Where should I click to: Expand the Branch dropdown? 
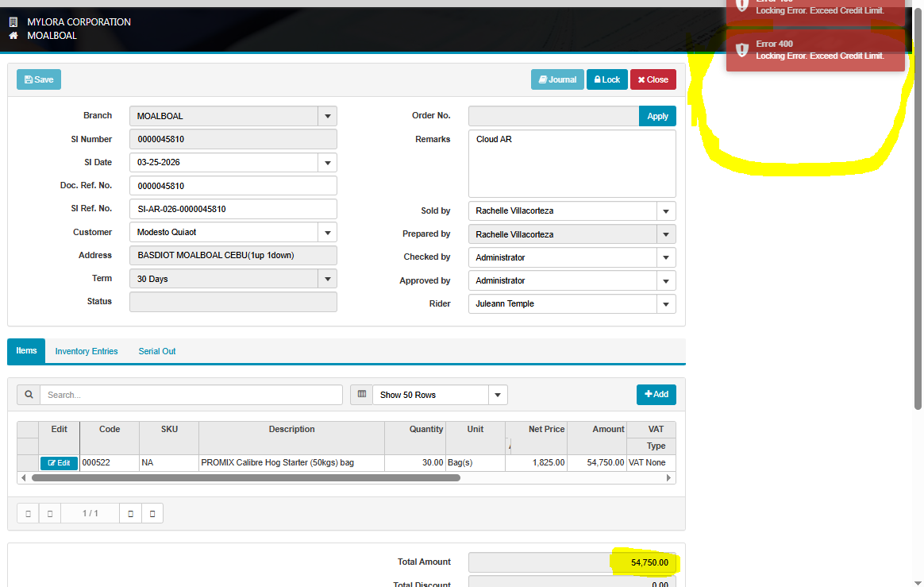click(327, 116)
